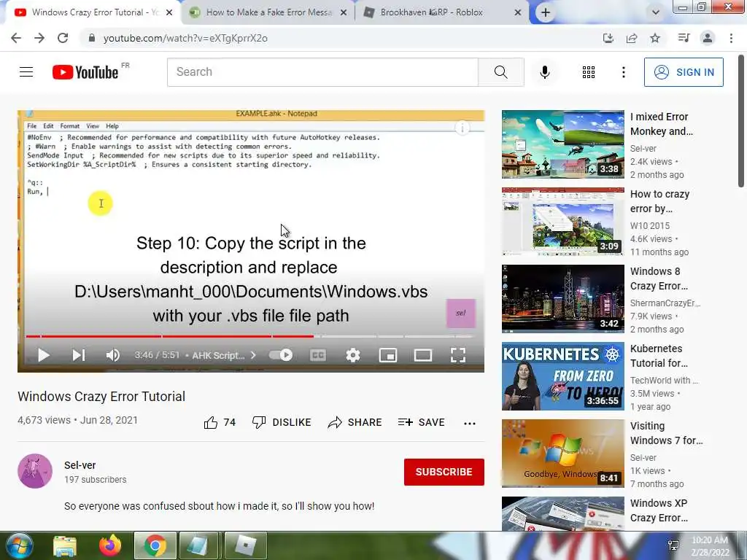Click the SIGN IN button

(684, 72)
